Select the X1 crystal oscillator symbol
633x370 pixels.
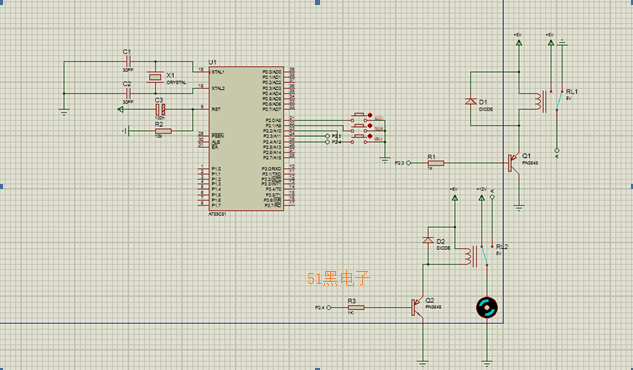[155, 77]
